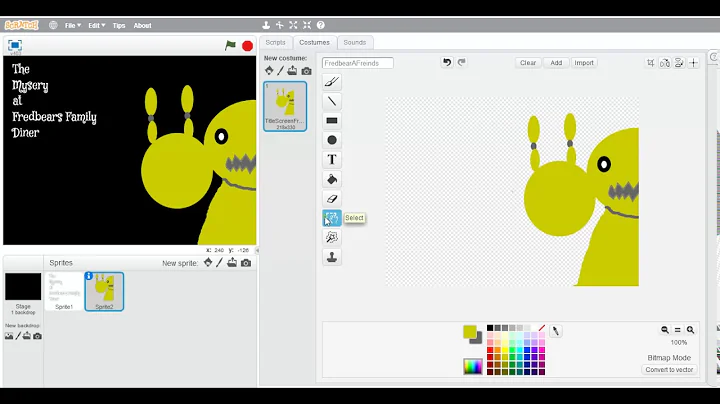
Task: Click the red stop button
Action: (x=248, y=46)
